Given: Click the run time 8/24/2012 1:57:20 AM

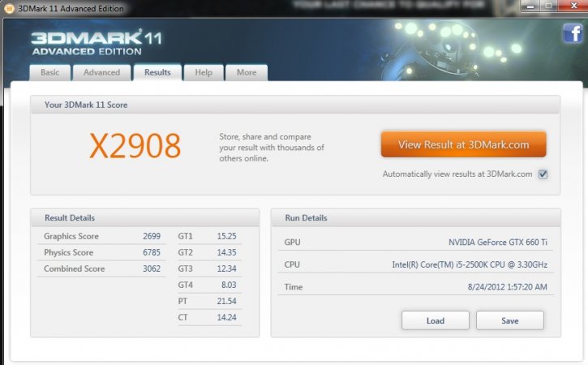Looking at the screenshot, I should coord(507,287).
